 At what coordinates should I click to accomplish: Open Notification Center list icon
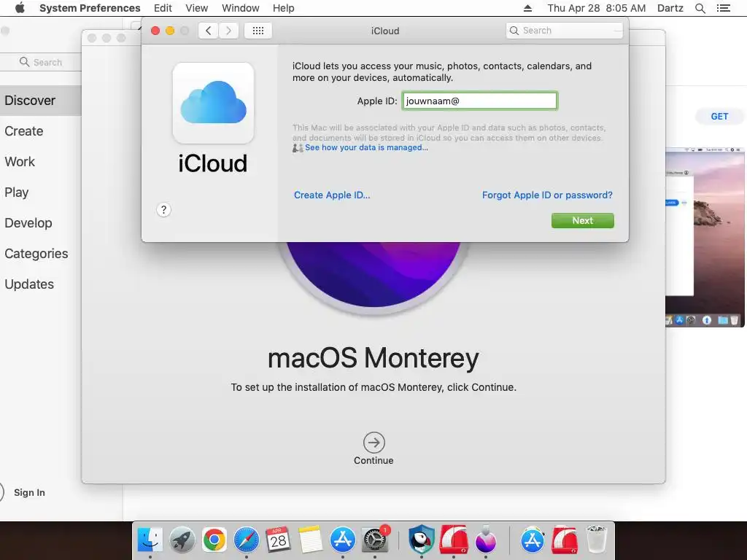pyautogui.click(x=723, y=8)
